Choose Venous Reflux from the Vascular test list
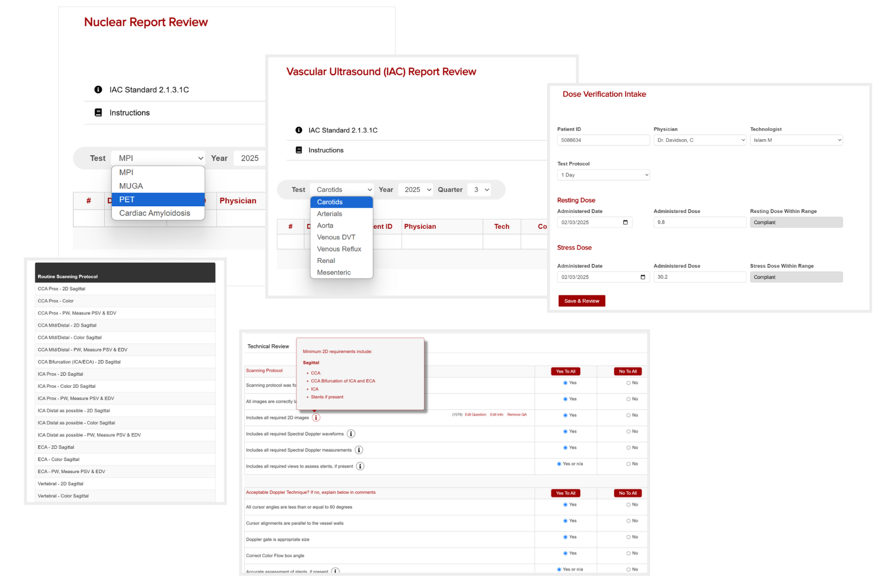Viewport: 884px width, 588px height. pos(342,249)
